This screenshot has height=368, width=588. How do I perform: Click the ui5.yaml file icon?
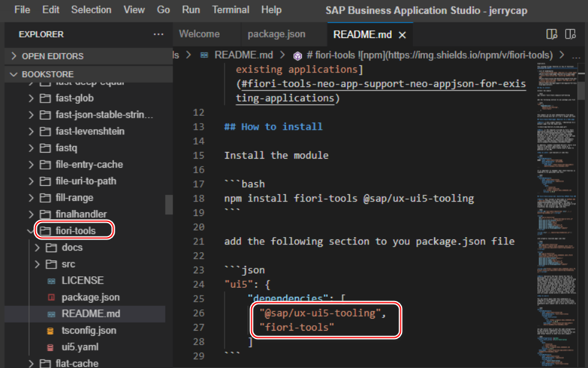pos(50,347)
